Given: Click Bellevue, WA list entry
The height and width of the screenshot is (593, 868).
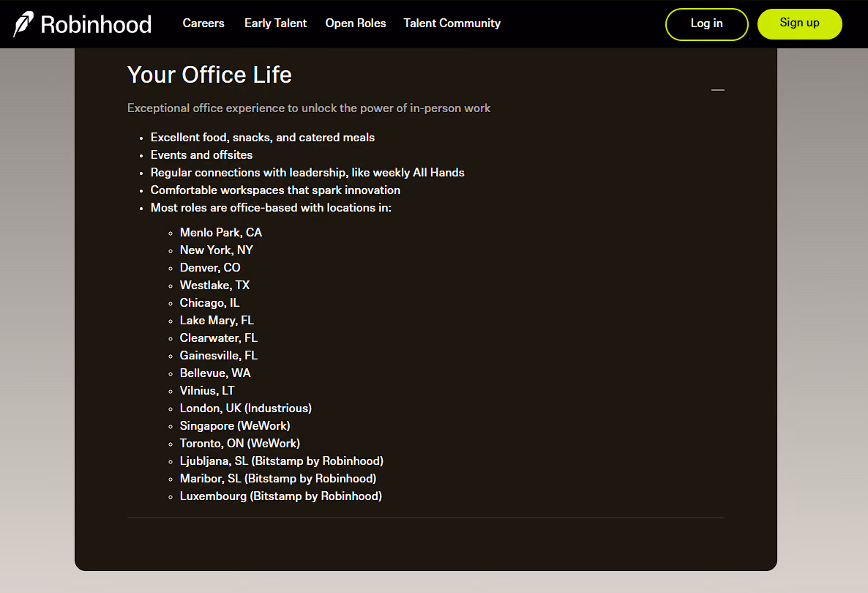Looking at the screenshot, I should tap(215, 373).
